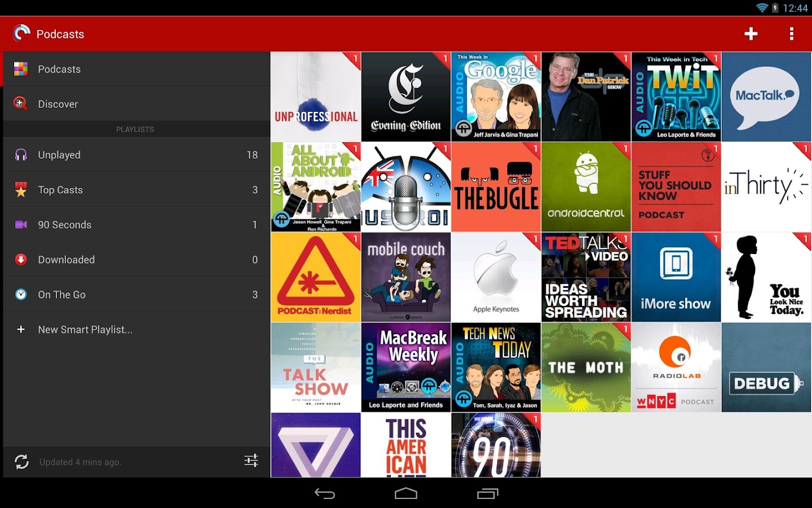The height and width of the screenshot is (508, 812).
Task: Click the refresh sync icon
Action: pos(21,462)
